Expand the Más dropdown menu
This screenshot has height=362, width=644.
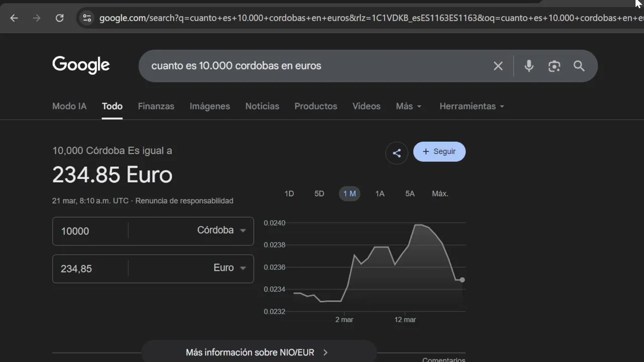[x=409, y=106]
